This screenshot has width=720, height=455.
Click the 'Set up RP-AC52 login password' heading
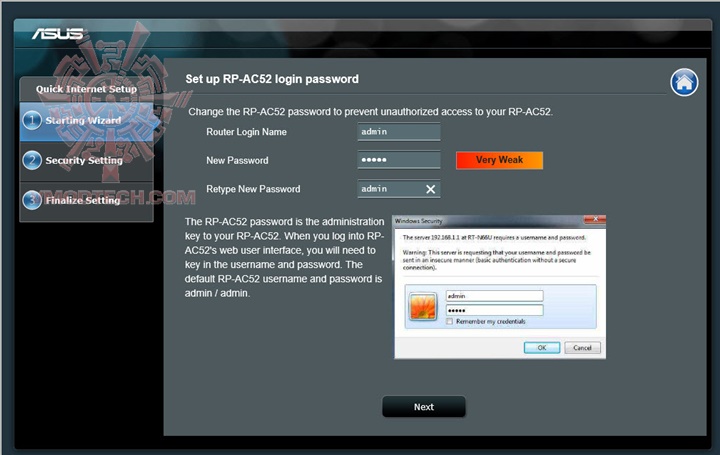click(272, 79)
